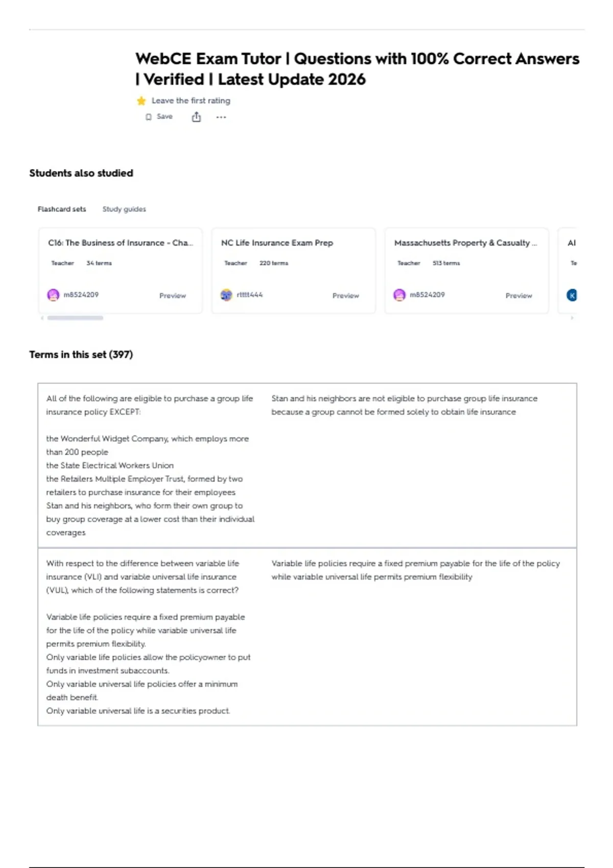This screenshot has width=613, height=868.
Task: Preview the NC Life Insurance Exam Prep set
Action: 346,296
